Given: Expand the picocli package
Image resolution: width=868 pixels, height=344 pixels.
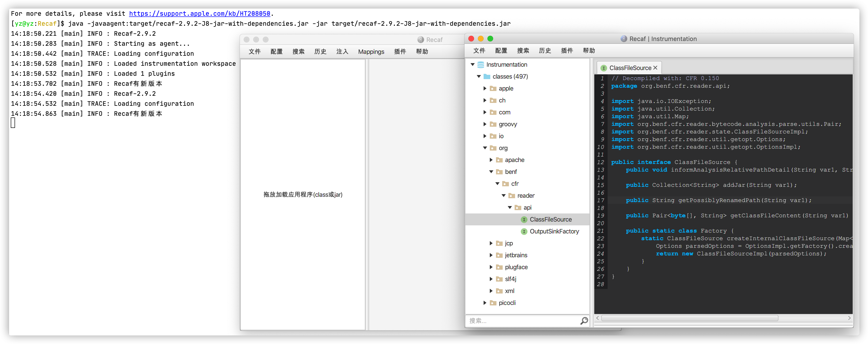Looking at the screenshot, I should coord(485,303).
